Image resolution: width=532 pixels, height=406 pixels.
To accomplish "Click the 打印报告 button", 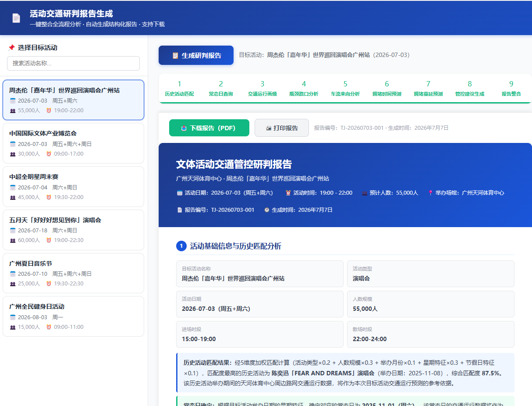I will [282, 128].
